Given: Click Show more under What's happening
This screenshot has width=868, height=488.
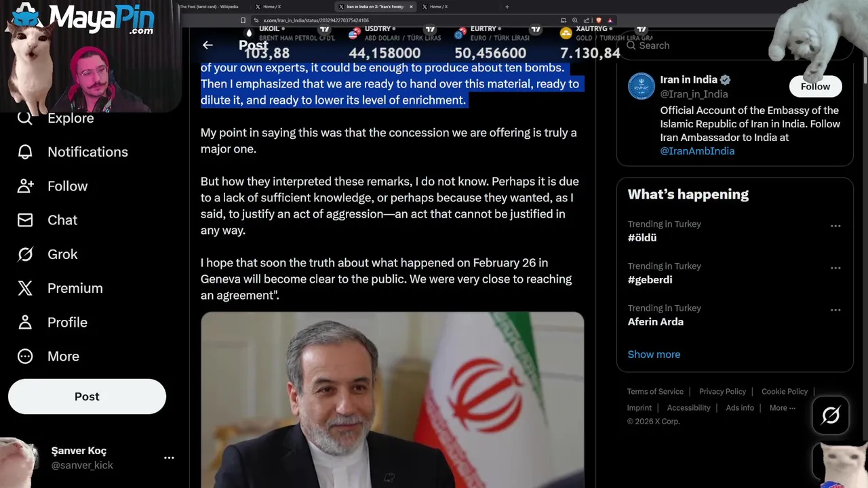Looking at the screenshot, I should [x=654, y=354].
